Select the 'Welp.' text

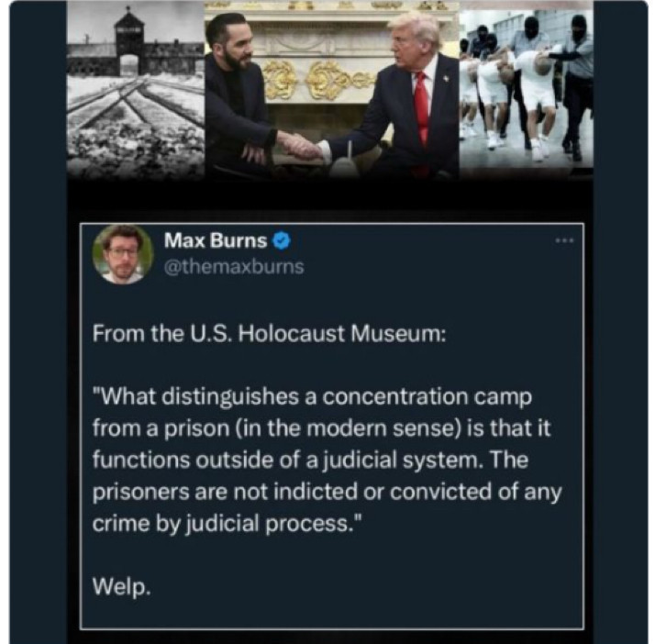pyautogui.click(x=121, y=586)
